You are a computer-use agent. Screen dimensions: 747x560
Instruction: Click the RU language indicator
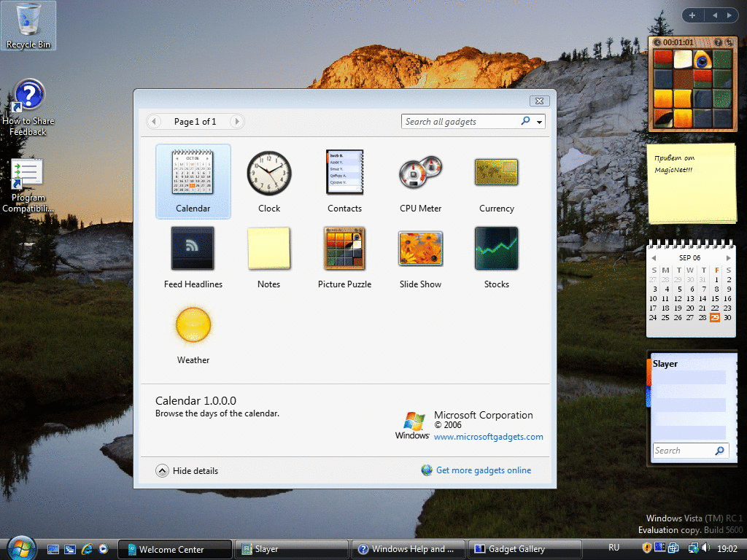614,548
